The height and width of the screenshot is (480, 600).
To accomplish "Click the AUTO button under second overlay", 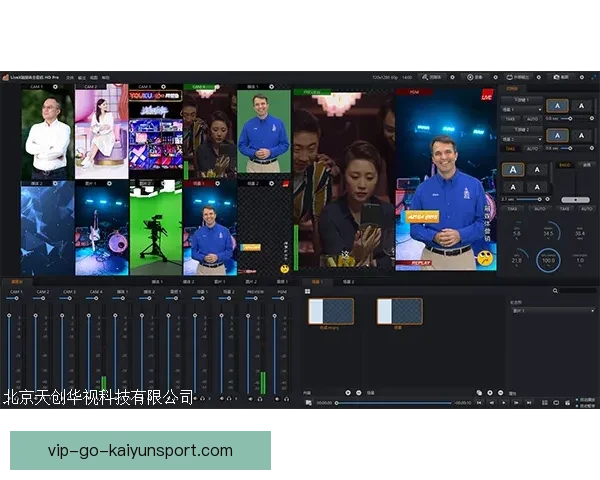I will [530, 147].
